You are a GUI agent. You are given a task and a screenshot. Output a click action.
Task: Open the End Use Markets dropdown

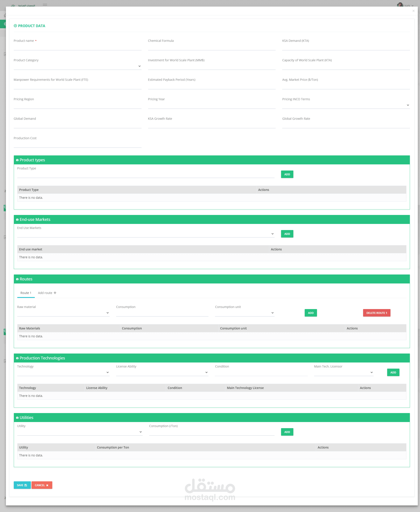click(145, 234)
